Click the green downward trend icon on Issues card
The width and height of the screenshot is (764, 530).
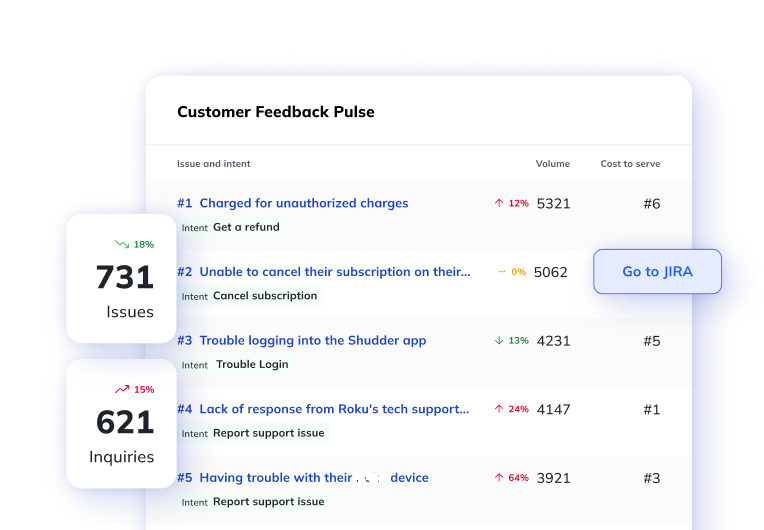click(122, 244)
